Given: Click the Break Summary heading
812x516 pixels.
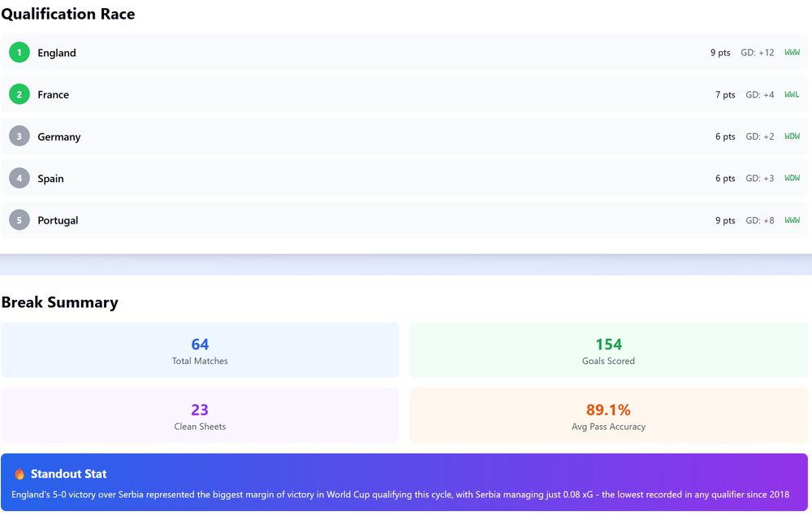Looking at the screenshot, I should (x=59, y=302).
